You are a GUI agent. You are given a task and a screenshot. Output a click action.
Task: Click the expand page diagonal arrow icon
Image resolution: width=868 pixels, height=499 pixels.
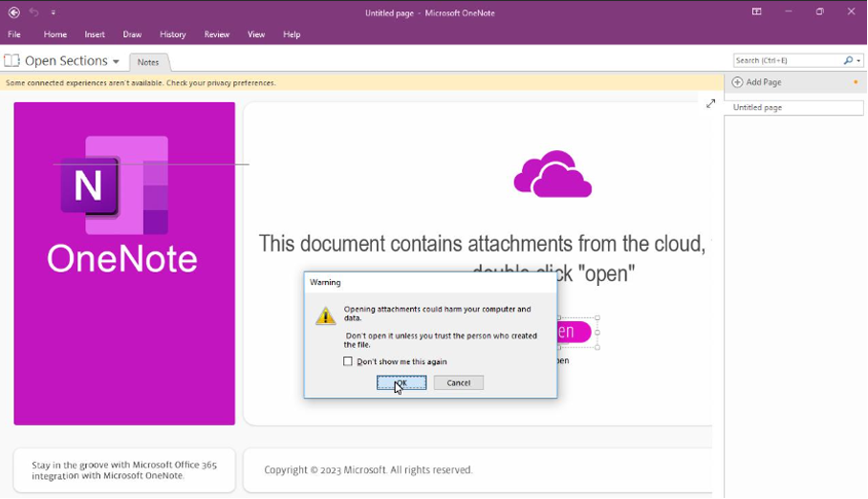(x=711, y=103)
